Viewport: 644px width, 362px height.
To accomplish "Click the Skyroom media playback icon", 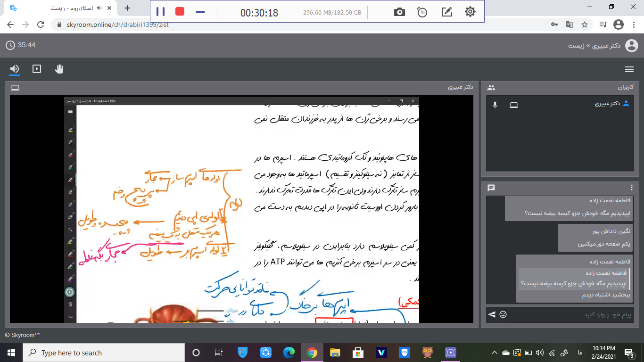I will [x=37, y=69].
